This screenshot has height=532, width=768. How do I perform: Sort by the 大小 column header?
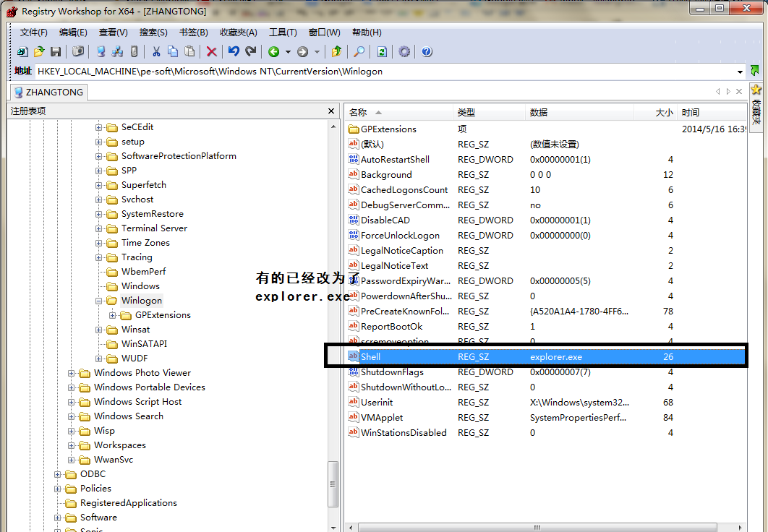click(x=657, y=113)
